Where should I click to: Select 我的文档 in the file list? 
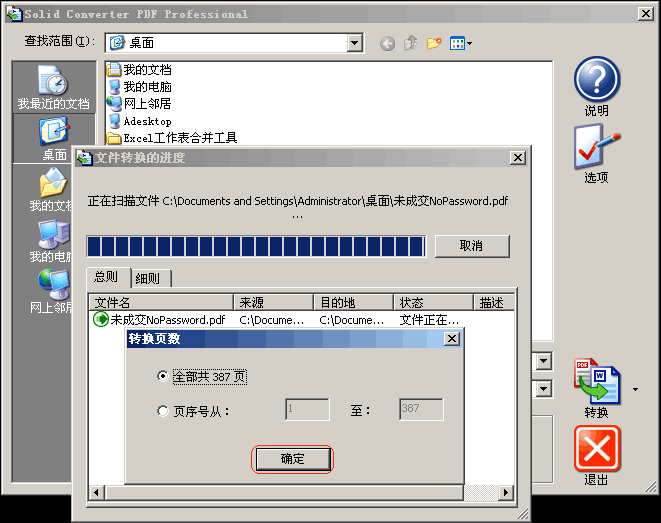point(147,69)
